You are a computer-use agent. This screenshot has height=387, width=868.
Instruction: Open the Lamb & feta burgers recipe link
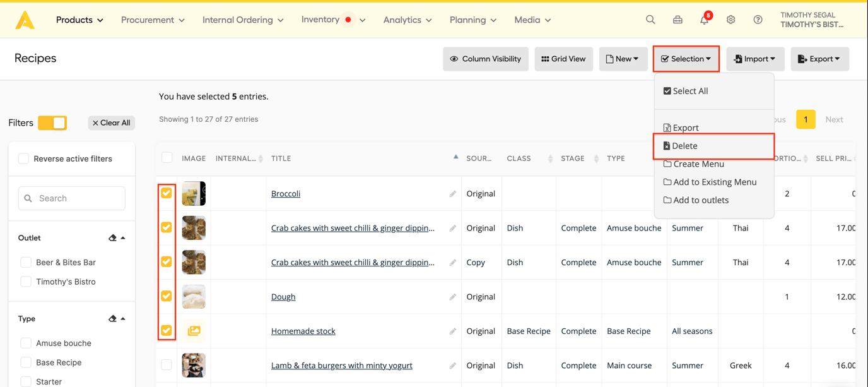pyautogui.click(x=341, y=366)
